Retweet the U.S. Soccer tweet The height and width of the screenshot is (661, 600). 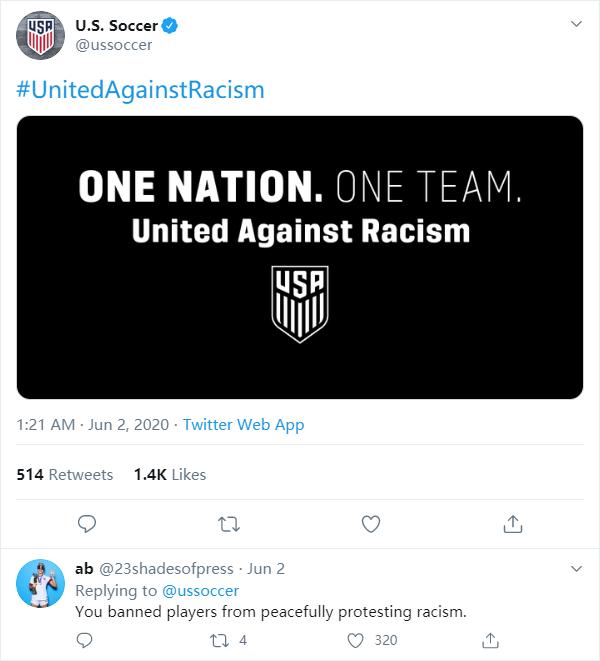[x=229, y=523]
